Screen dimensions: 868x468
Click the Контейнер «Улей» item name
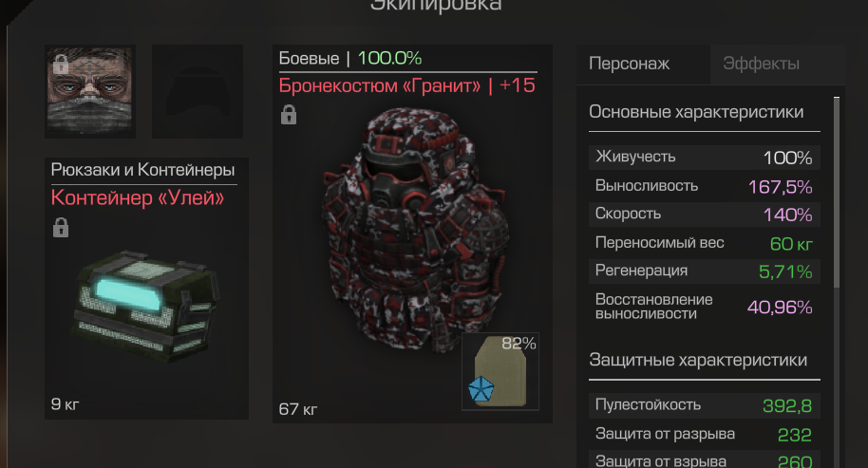click(138, 197)
